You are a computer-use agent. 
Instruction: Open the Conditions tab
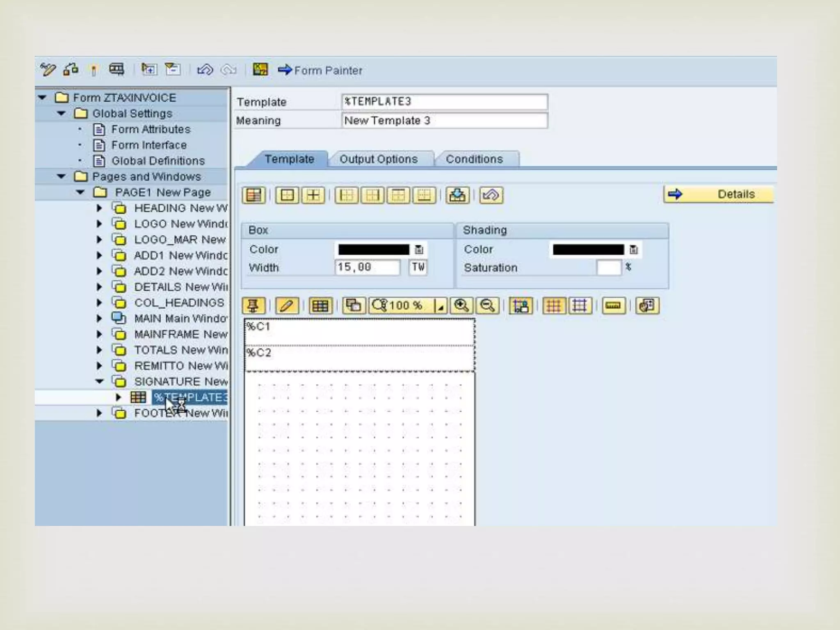coord(474,159)
